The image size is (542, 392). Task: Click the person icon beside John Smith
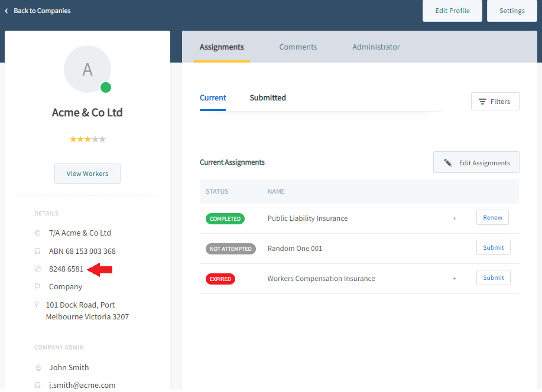click(x=38, y=368)
